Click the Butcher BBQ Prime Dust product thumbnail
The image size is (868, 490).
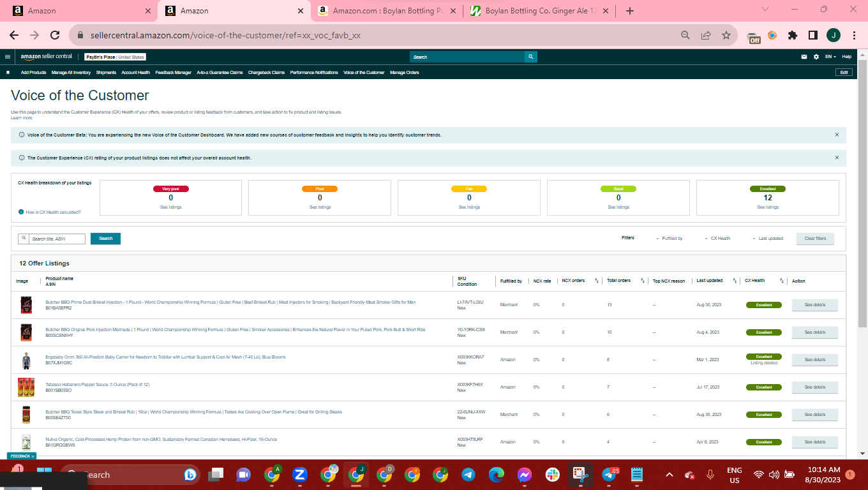coord(26,305)
